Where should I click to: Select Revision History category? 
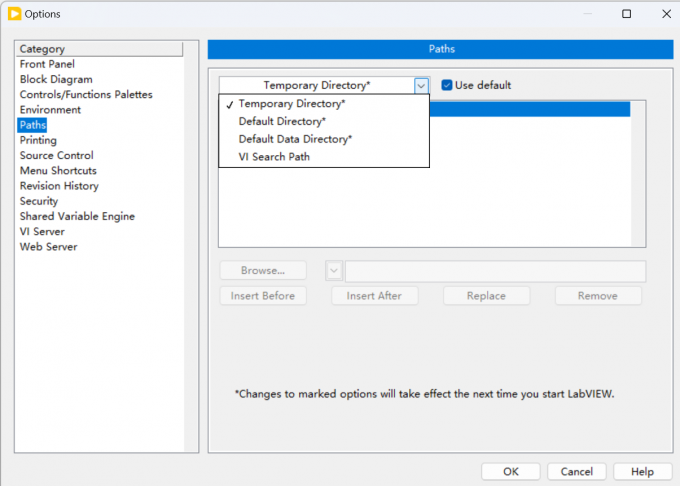[59, 186]
